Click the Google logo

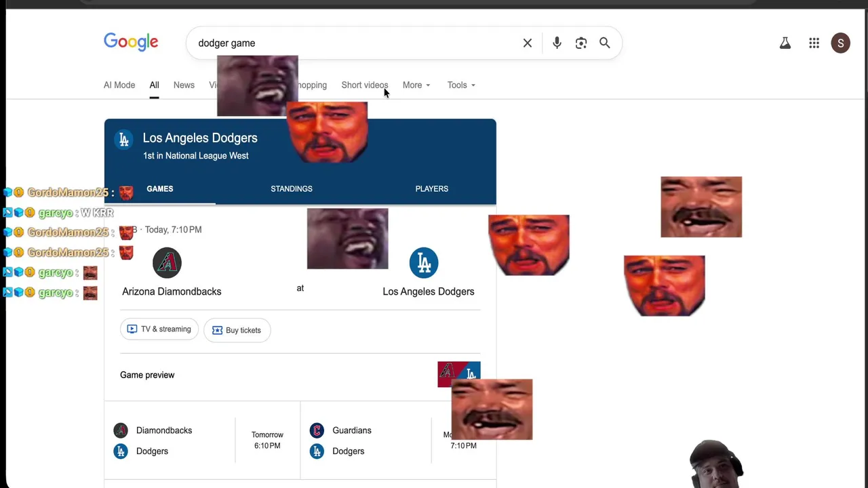point(131,42)
